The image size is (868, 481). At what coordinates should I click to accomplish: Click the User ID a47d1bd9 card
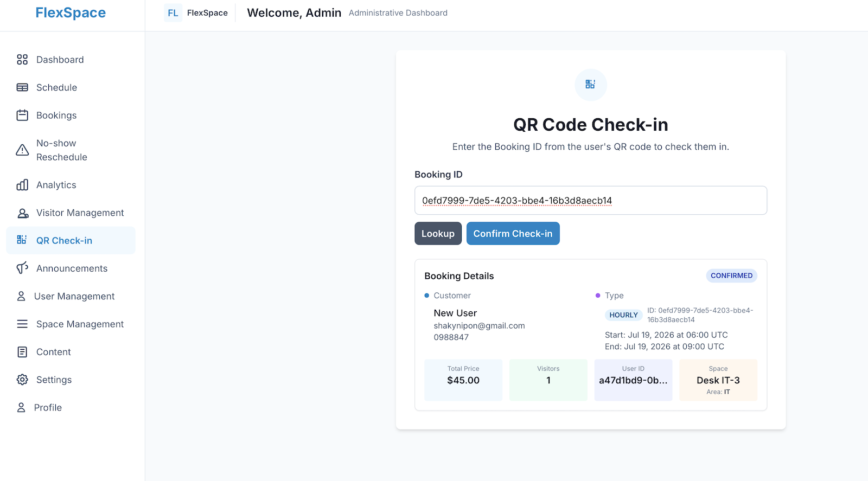click(x=633, y=380)
